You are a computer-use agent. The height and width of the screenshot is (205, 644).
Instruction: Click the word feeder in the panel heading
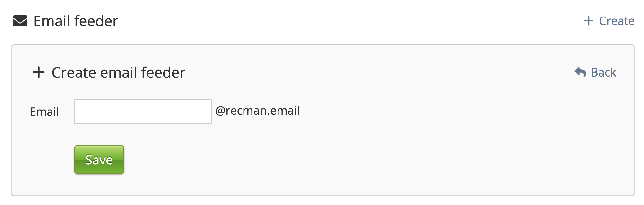click(x=163, y=72)
